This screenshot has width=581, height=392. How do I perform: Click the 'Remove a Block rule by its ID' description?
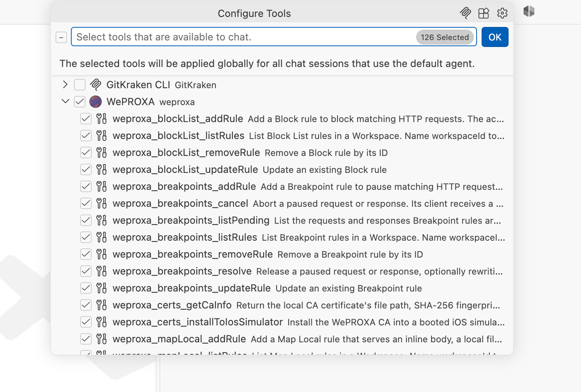click(326, 153)
